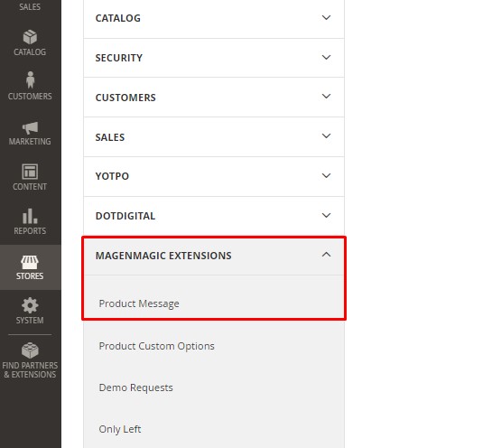The image size is (492, 448).
Task: Open the Marketing megaphone icon
Action: 30,127
